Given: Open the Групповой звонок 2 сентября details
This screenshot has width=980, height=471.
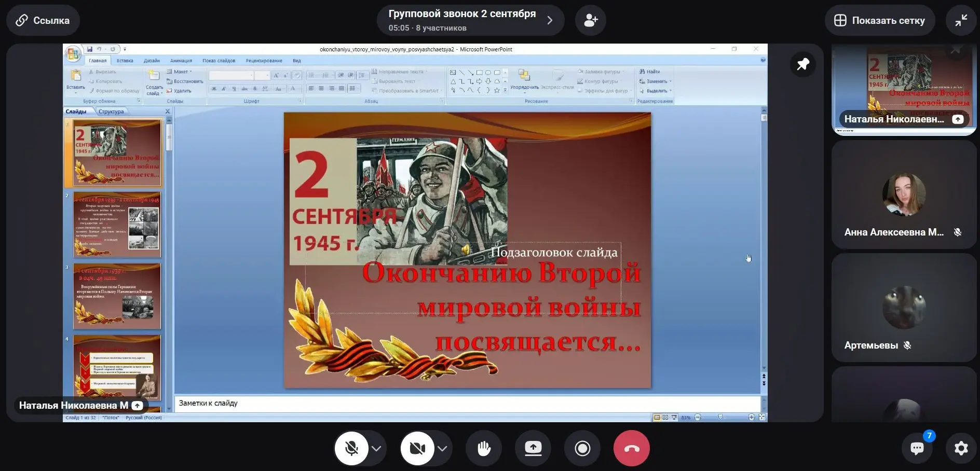Looking at the screenshot, I should (470, 20).
